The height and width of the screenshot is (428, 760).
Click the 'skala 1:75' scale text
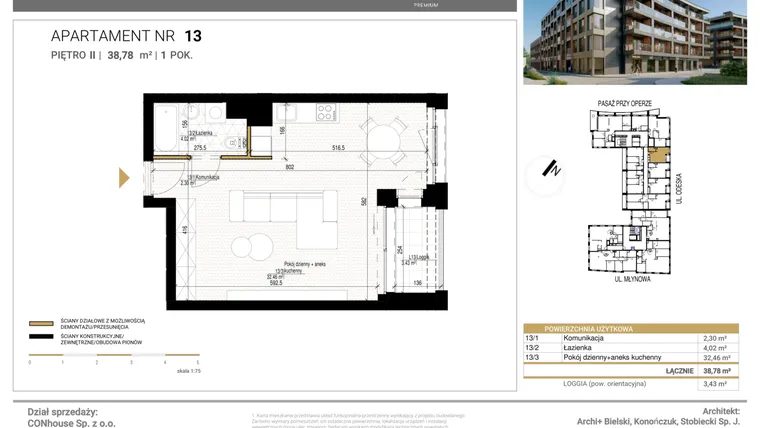[189, 371]
